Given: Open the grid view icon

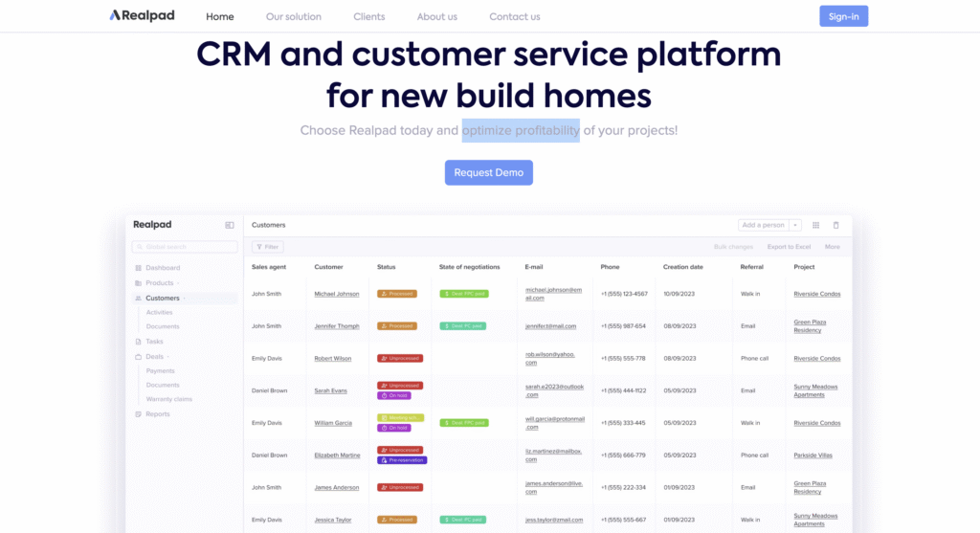Looking at the screenshot, I should click(x=815, y=225).
